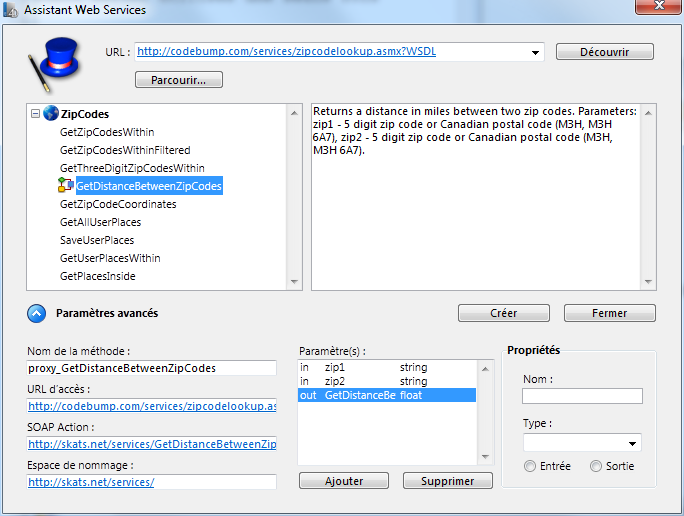Select the ZipCodes root node

pyautogui.click(x=85, y=114)
